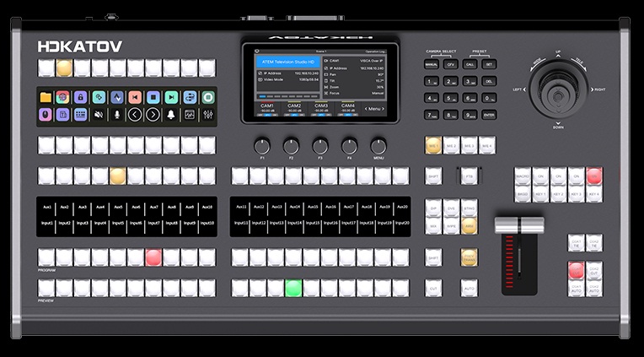Hit the skip-to-previous icon key
644x357 pixels.
(x=135, y=97)
